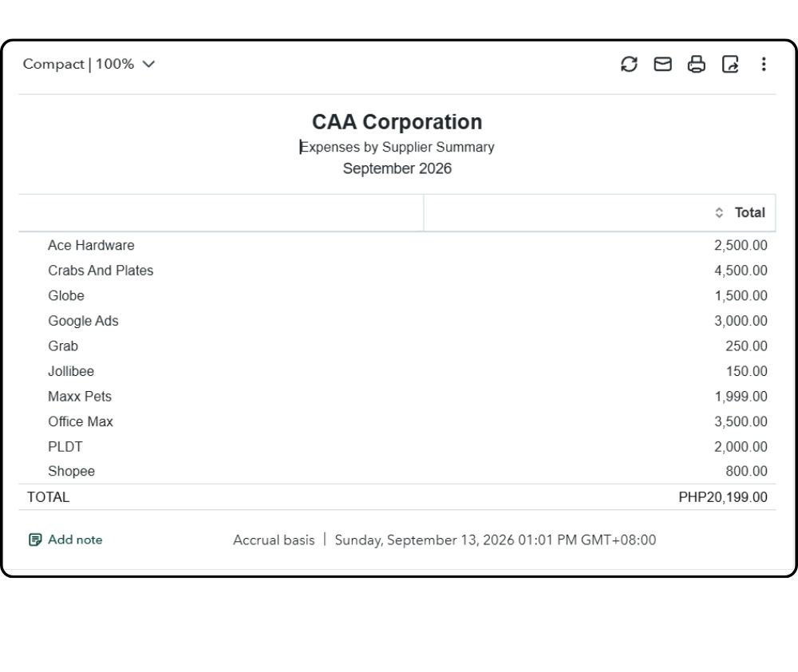
Task: Export the report using the export icon
Action: 730,64
